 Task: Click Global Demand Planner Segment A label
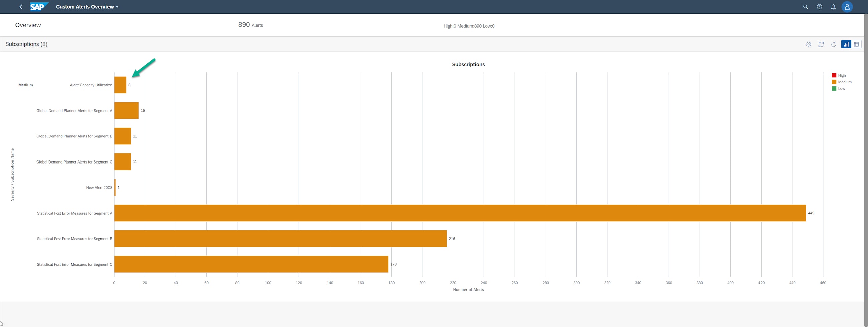pyautogui.click(x=74, y=111)
